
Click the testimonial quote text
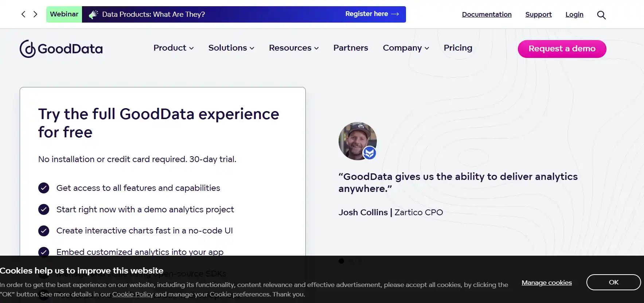(458, 182)
